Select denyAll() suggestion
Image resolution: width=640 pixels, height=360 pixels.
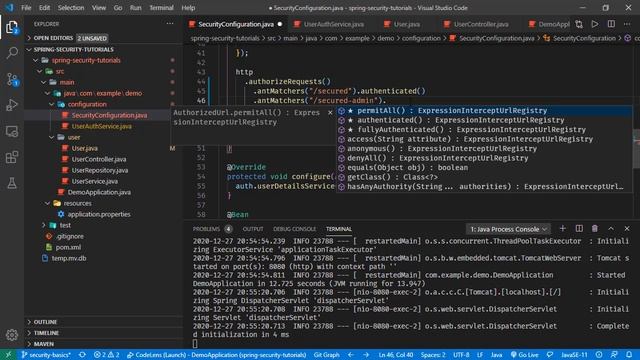484,158
